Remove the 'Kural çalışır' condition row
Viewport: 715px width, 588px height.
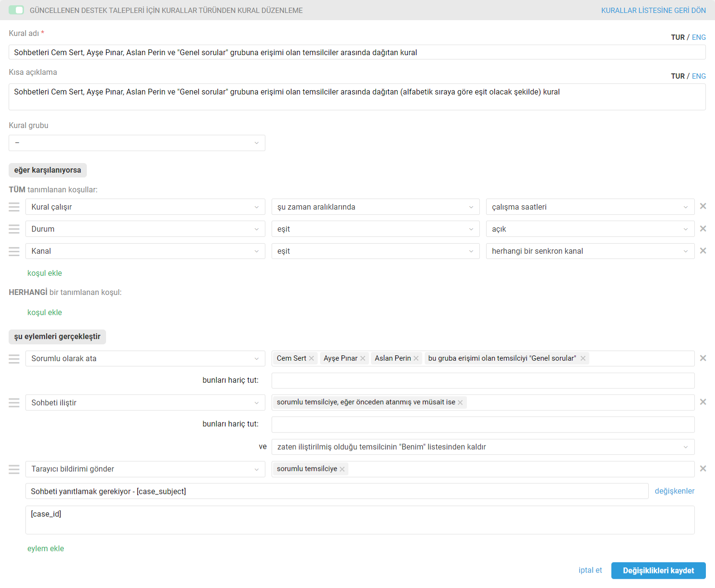[703, 206]
